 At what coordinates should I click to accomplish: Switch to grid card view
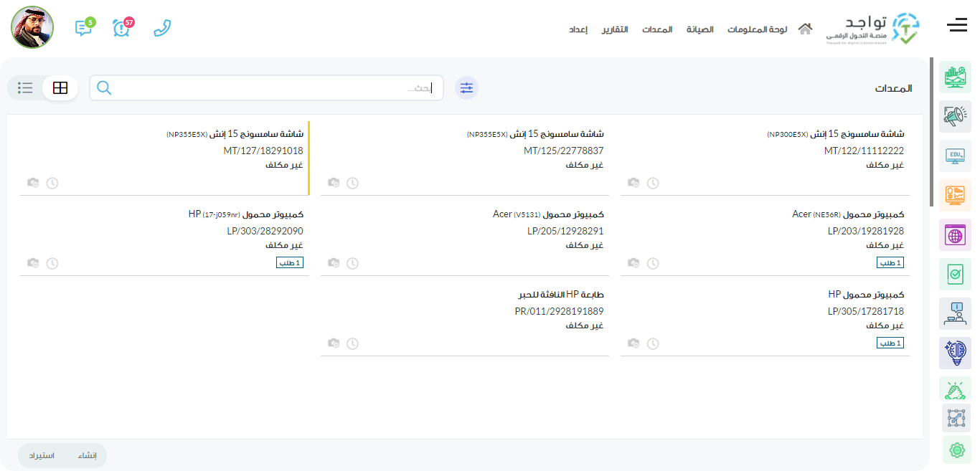[x=60, y=87]
